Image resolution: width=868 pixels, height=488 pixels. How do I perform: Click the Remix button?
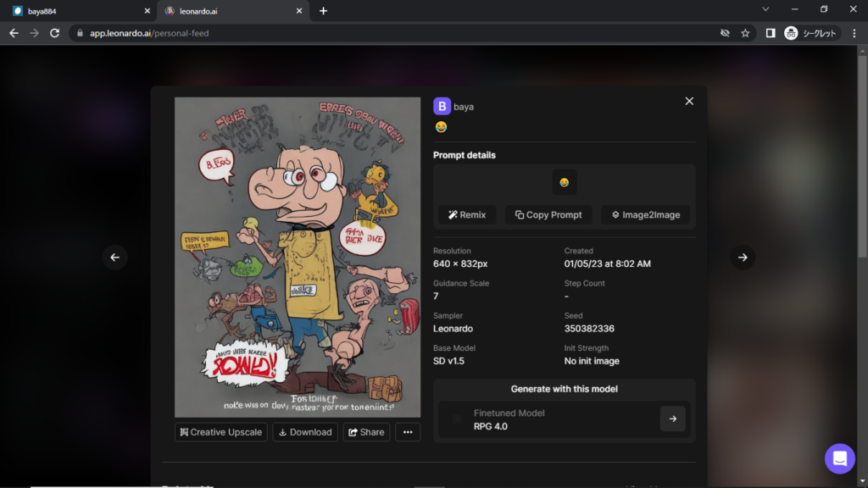[467, 214]
